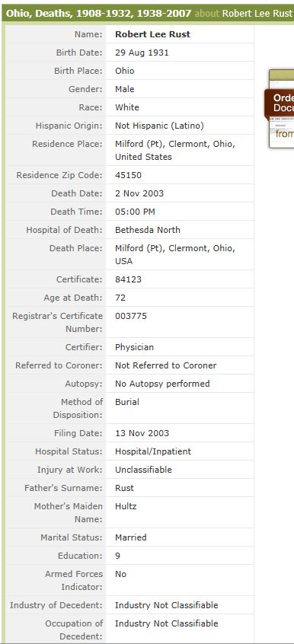Click the Birth Place Ohio value
Screen dimensions: 294x644
pyautogui.click(x=125, y=71)
